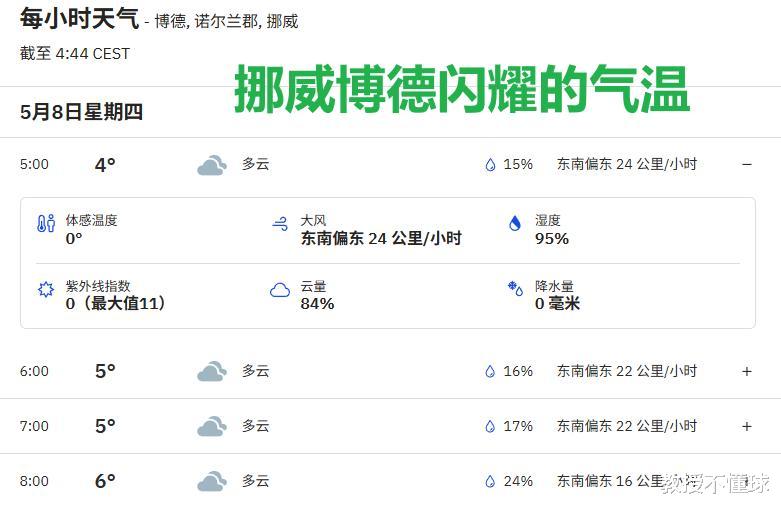Click the raindrop icon beside 24%
Screen dimensions: 781x508
[x=490, y=482]
